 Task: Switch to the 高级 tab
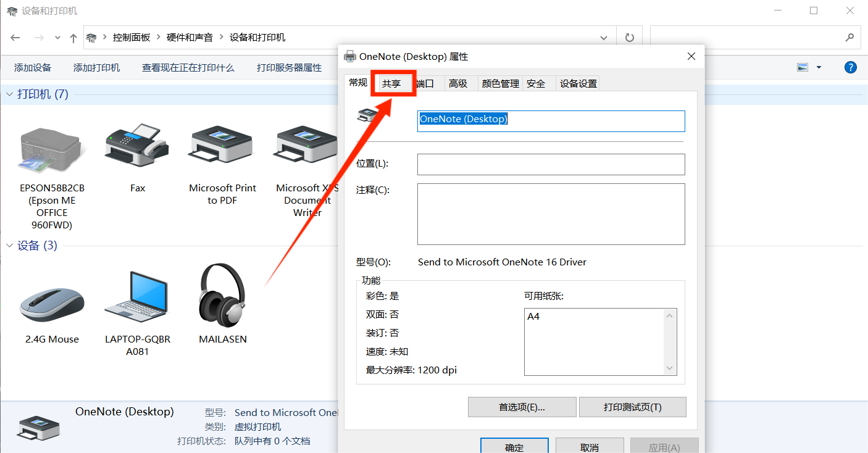[458, 84]
